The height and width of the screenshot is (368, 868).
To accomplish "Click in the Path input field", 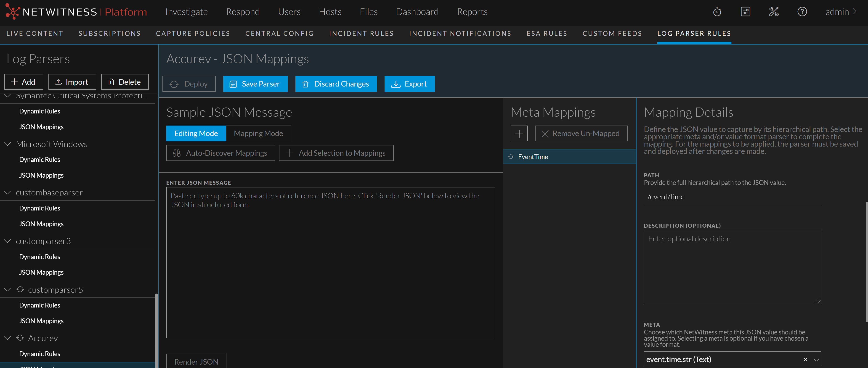I will [x=732, y=197].
